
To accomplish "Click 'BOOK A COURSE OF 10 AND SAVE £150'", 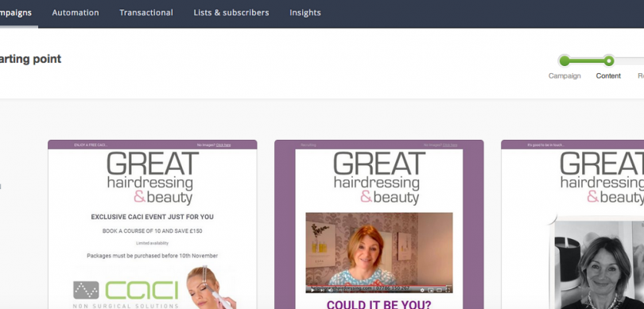I will click(153, 231).
